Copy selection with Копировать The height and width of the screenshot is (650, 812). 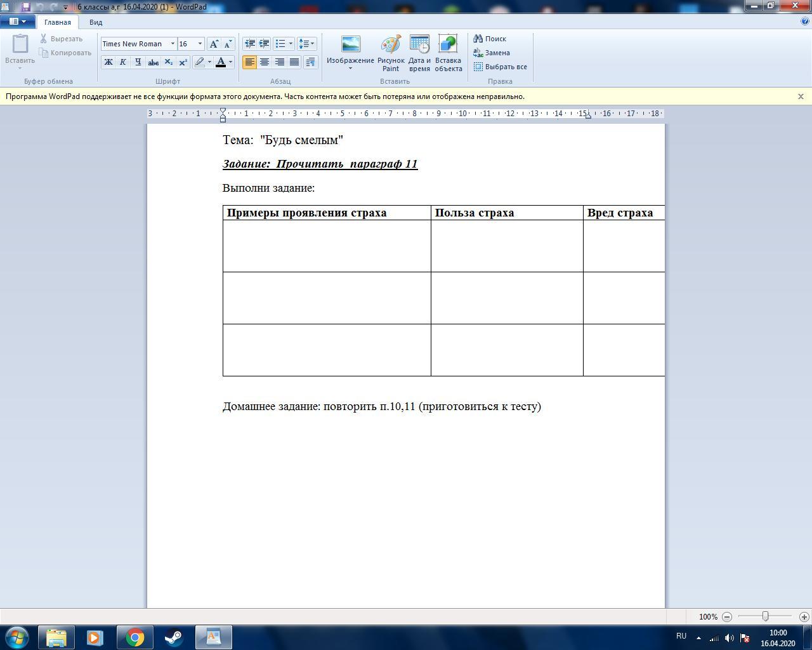pos(65,53)
